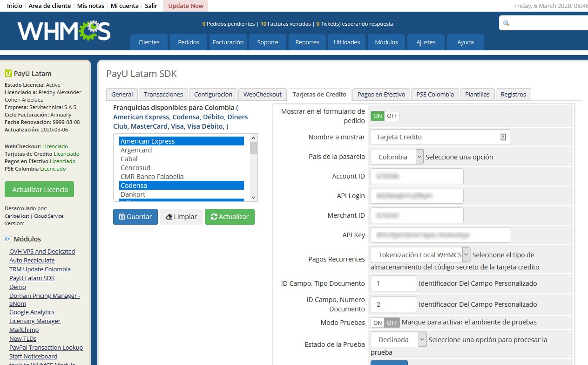Click the Nombre a mostrar input field

[440, 137]
